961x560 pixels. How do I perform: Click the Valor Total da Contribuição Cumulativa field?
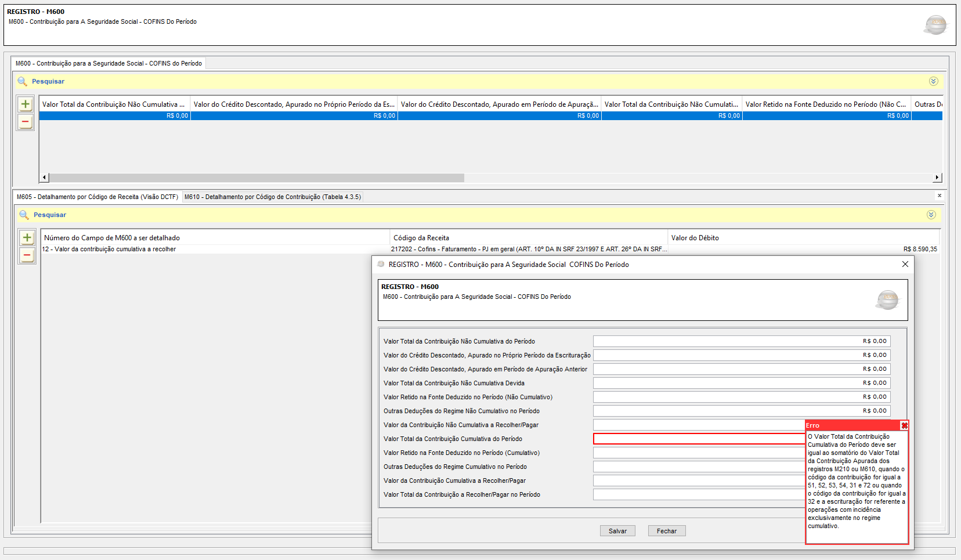click(x=699, y=439)
